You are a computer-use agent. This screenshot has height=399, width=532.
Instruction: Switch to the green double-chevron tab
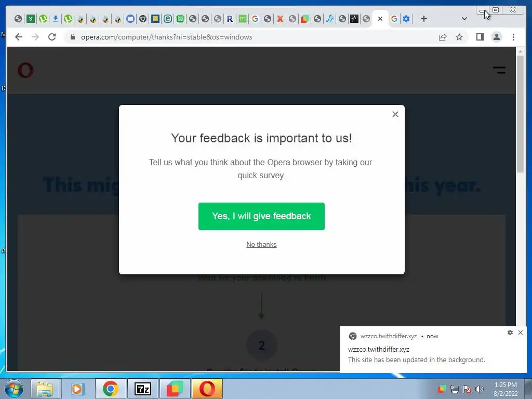coord(31,19)
